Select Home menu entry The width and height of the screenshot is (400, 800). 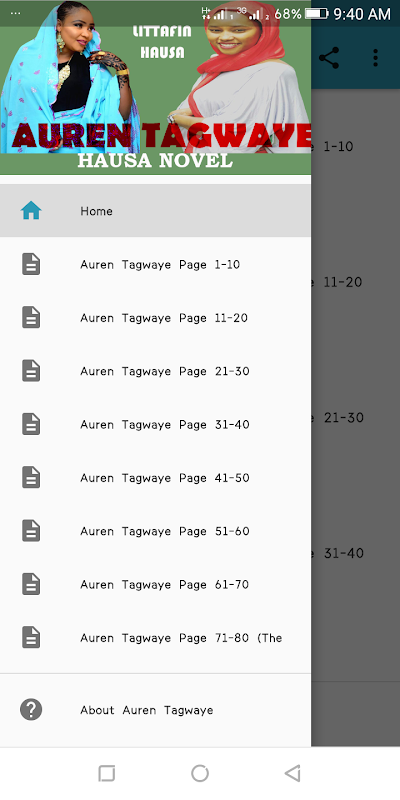click(x=155, y=211)
